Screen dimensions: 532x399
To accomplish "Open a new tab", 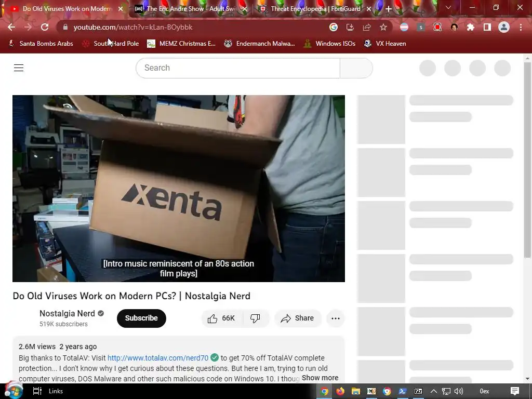I will (389, 9).
